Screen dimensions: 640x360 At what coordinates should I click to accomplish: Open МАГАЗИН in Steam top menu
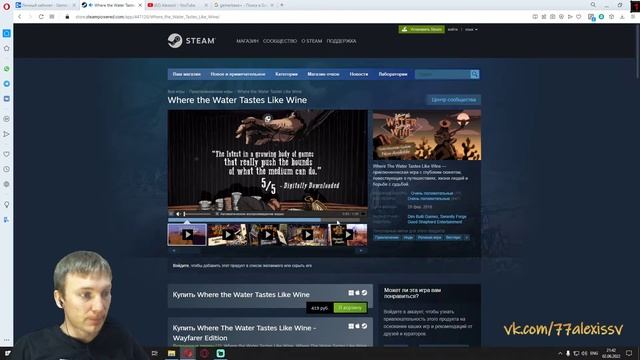click(x=247, y=41)
